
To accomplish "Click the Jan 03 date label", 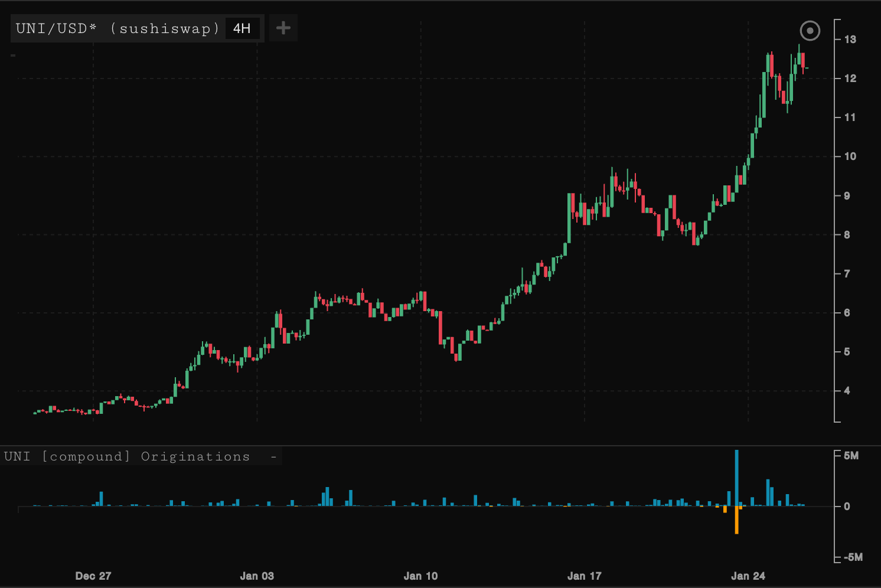I will point(257,576).
